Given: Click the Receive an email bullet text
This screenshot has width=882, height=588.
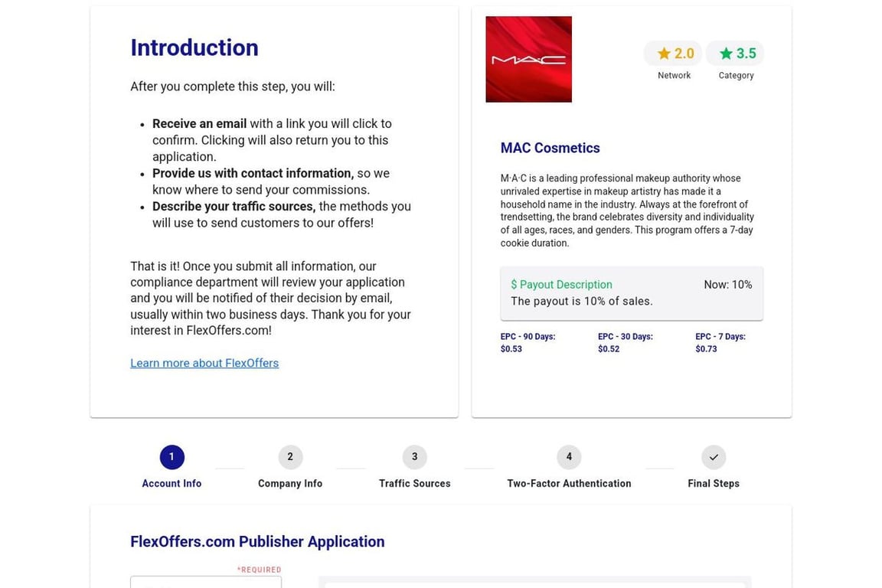Looking at the screenshot, I should tap(200, 124).
